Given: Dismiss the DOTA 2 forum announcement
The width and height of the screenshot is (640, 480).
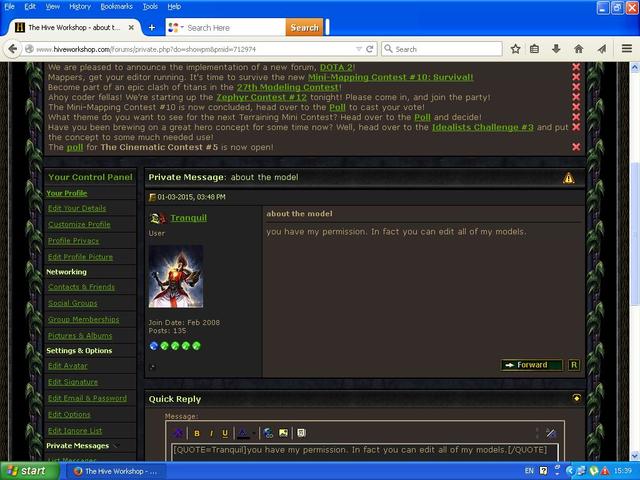Looking at the screenshot, I should click(576, 67).
